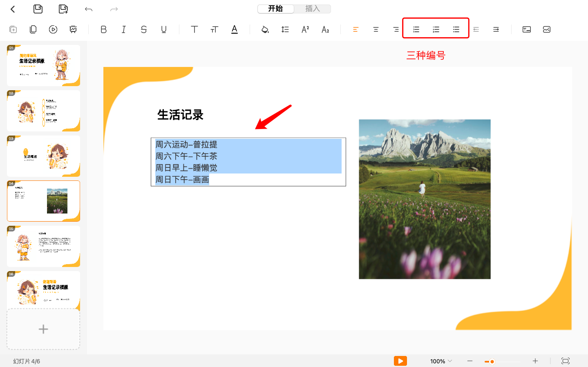Insert an image into the slide
The image size is (588, 367).
(x=546, y=29)
